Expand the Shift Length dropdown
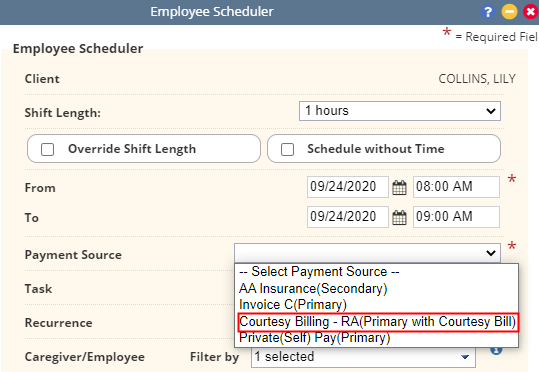Image resolution: width=539 pixels, height=372 pixels. [400, 111]
